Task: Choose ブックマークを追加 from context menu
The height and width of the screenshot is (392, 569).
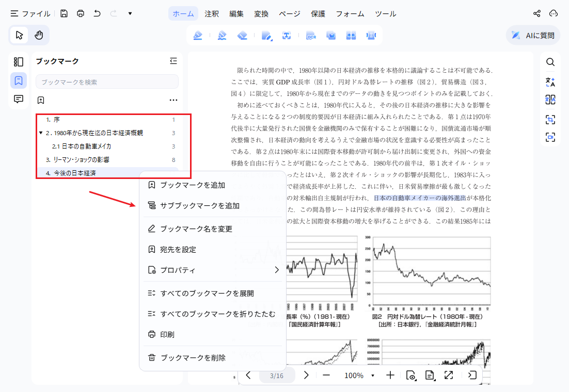Action: (x=212, y=185)
